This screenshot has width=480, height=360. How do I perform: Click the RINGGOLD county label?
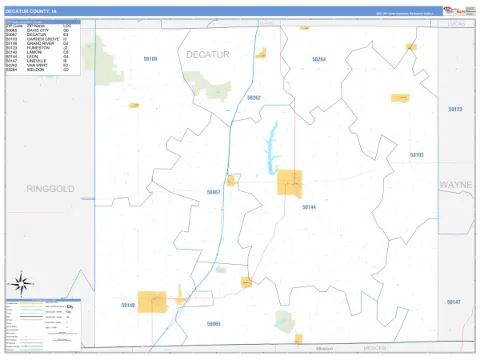pos(50,189)
